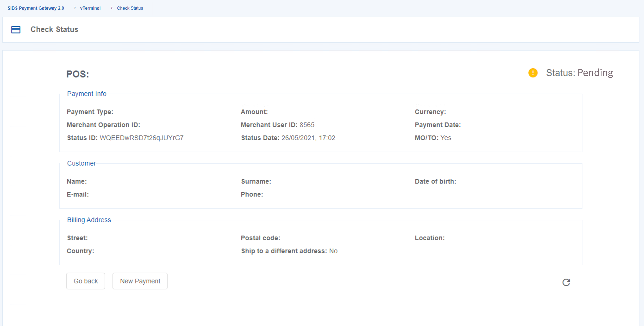
Task: Click the Merchant User ID value 8565
Action: tap(307, 125)
